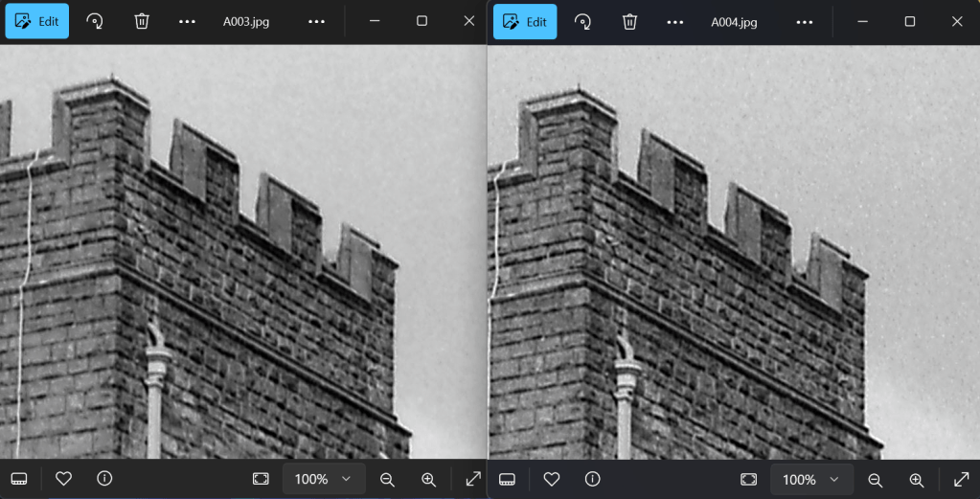Open See more menu left of A003.jpg title
The image size is (980, 499).
(188, 21)
